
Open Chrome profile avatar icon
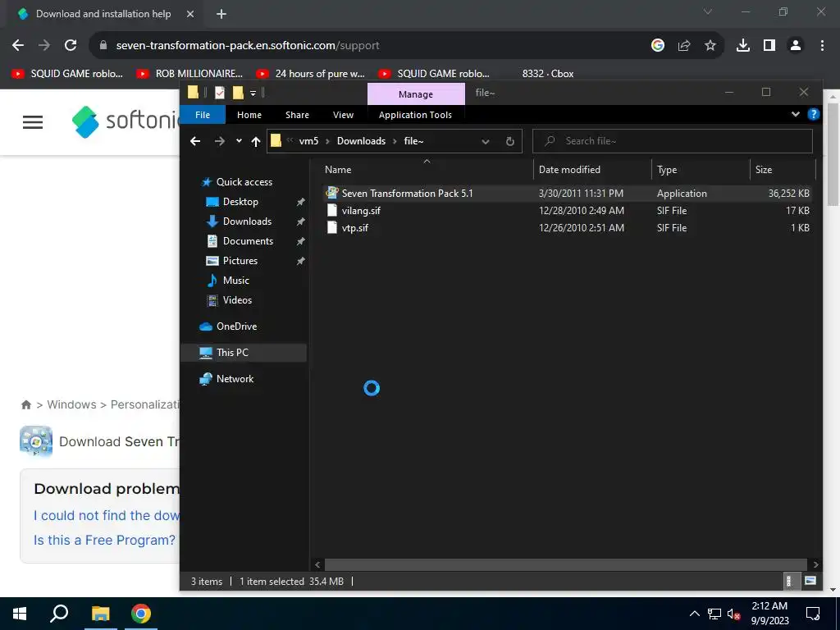point(796,46)
